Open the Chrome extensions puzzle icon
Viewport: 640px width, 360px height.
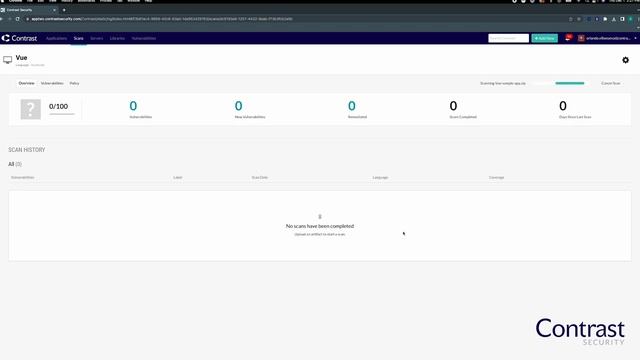[605, 19]
